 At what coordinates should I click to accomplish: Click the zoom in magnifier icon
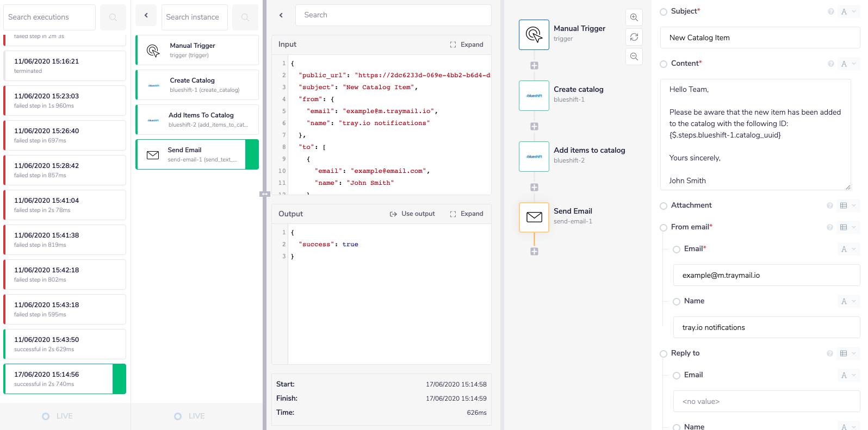pyautogui.click(x=634, y=17)
